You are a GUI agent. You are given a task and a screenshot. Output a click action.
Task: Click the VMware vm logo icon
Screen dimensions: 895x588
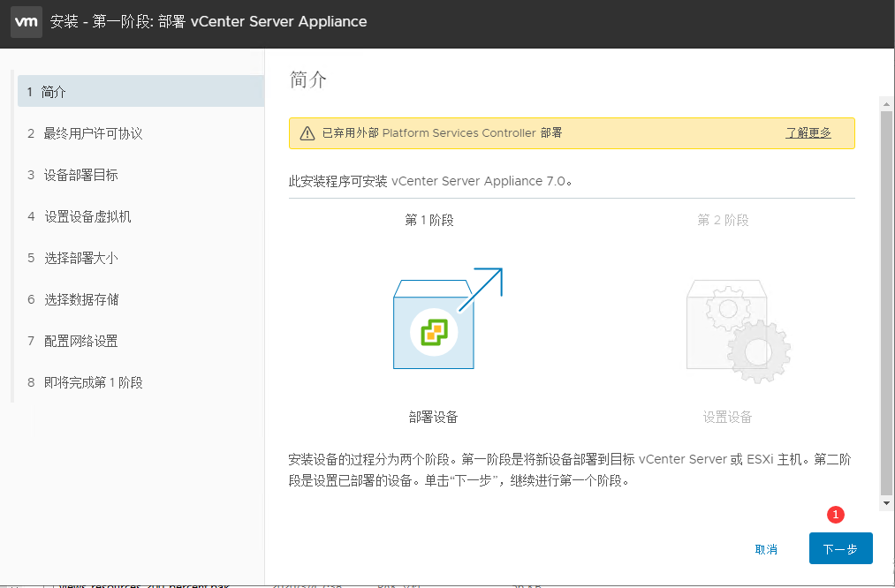[26, 22]
